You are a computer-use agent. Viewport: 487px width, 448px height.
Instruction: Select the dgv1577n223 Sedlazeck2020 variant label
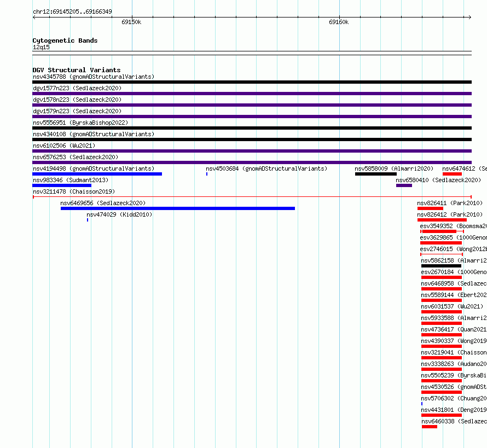(x=77, y=88)
